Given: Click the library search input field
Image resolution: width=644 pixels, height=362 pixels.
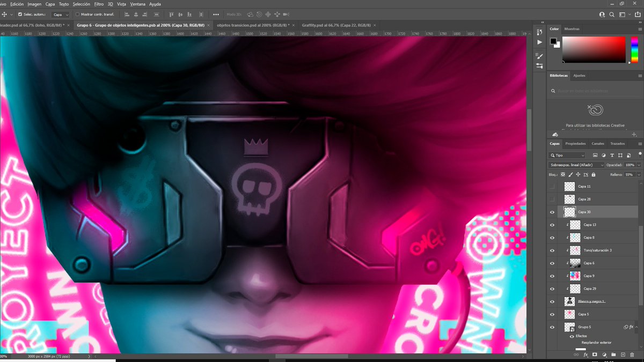Looking at the screenshot, I should (x=595, y=91).
